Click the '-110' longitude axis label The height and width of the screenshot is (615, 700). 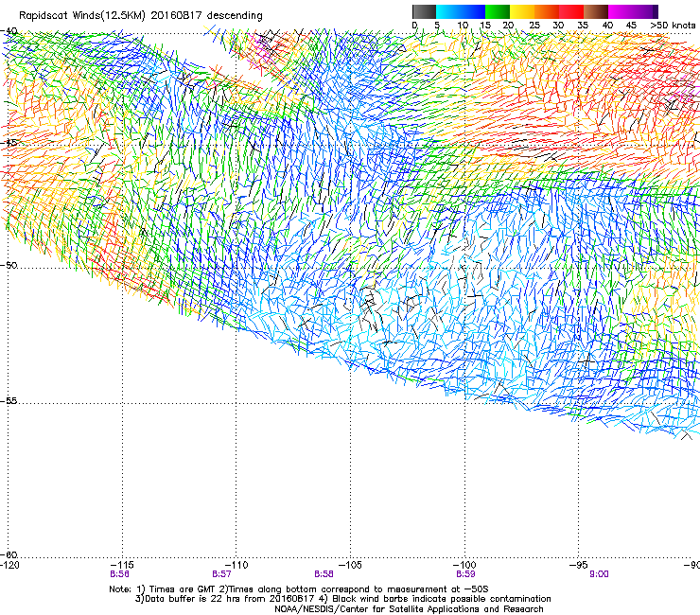click(x=236, y=565)
